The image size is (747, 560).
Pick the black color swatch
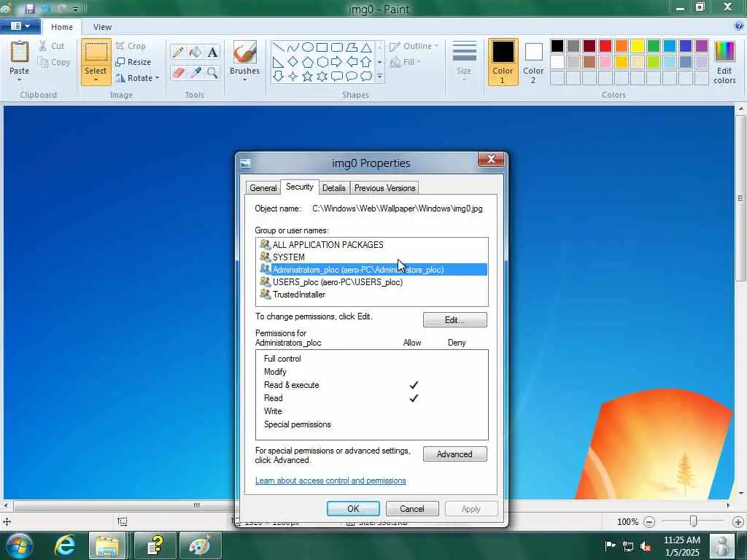557,46
